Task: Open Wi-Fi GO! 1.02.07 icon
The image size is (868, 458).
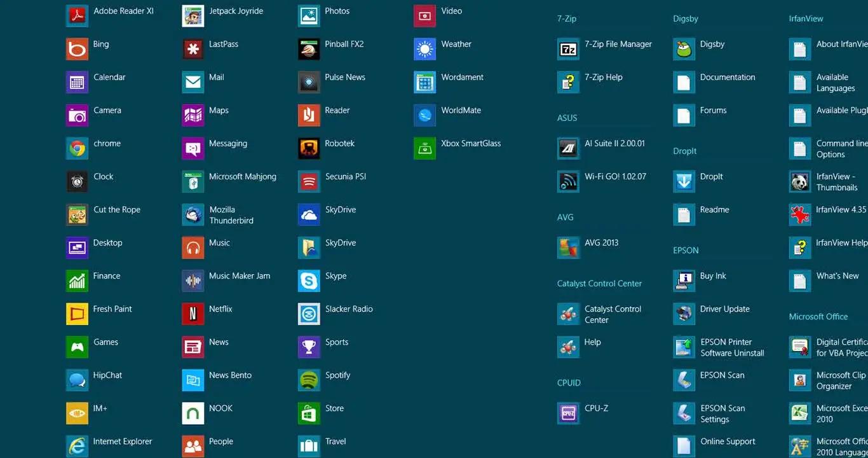Action: (x=568, y=181)
